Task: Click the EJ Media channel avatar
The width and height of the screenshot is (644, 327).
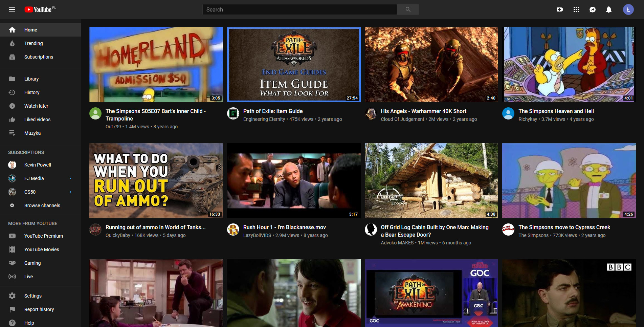Action: (12, 178)
